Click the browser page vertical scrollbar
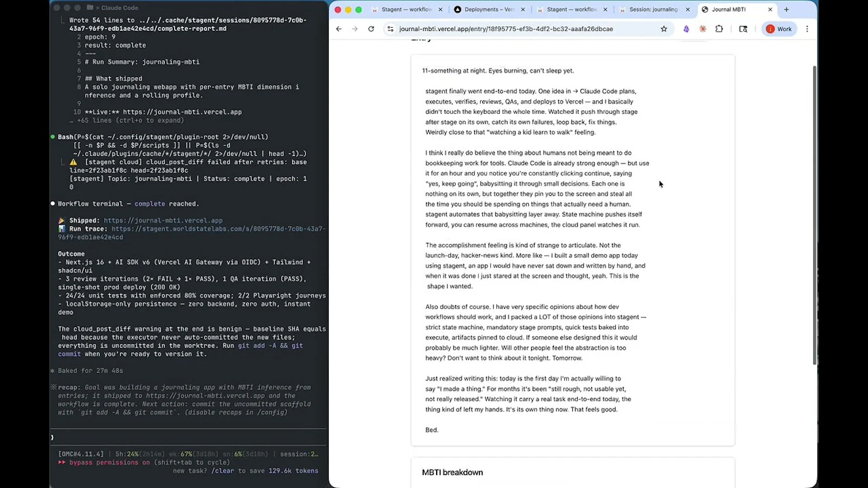The width and height of the screenshot is (868, 488). 814,215
